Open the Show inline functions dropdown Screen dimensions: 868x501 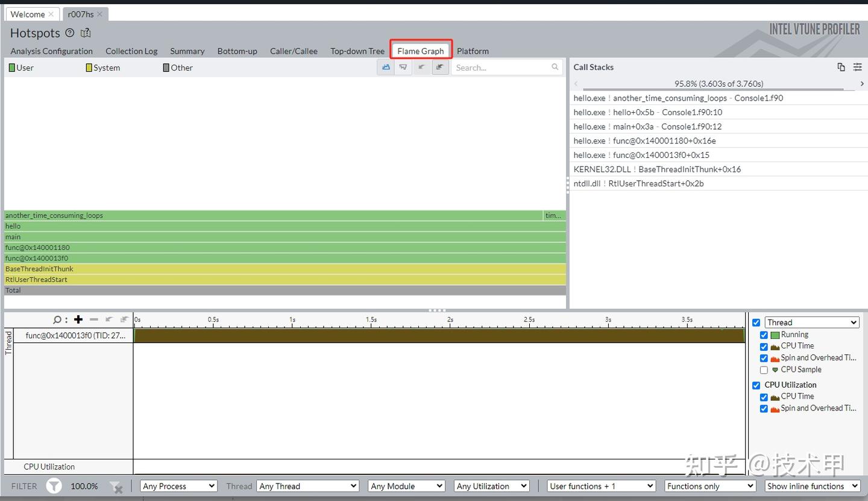(811, 485)
